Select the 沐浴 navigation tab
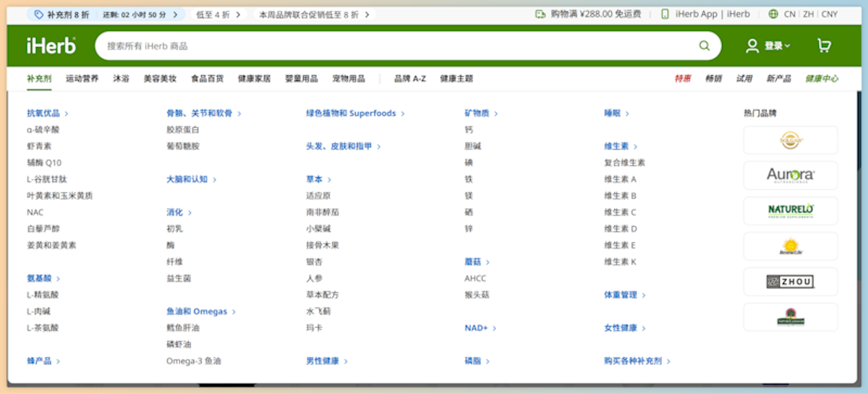The width and height of the screenshot is (868, 394). [x=121, y=78]
